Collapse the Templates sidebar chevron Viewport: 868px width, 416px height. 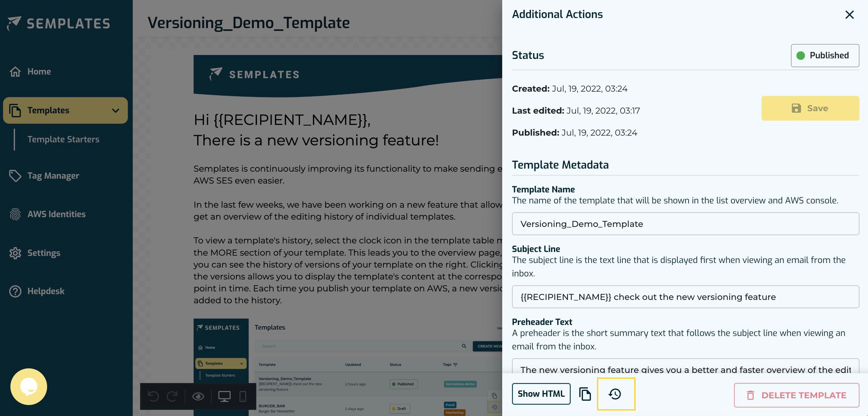pos(116,110)
